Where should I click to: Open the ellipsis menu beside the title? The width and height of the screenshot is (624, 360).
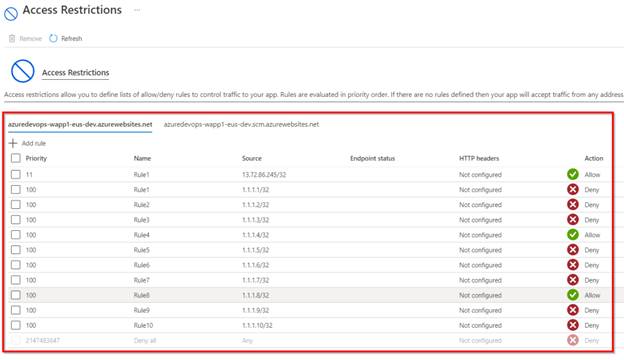(137, 10)
